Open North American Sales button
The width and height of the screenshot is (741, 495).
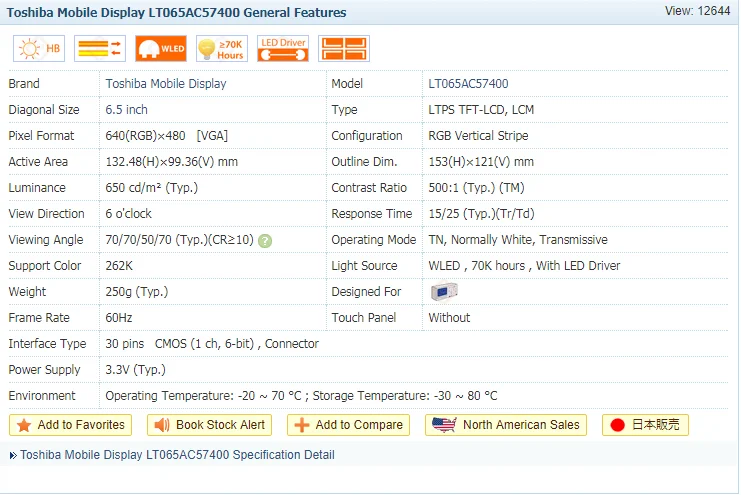pyautogui.click(x=506, y=425)
